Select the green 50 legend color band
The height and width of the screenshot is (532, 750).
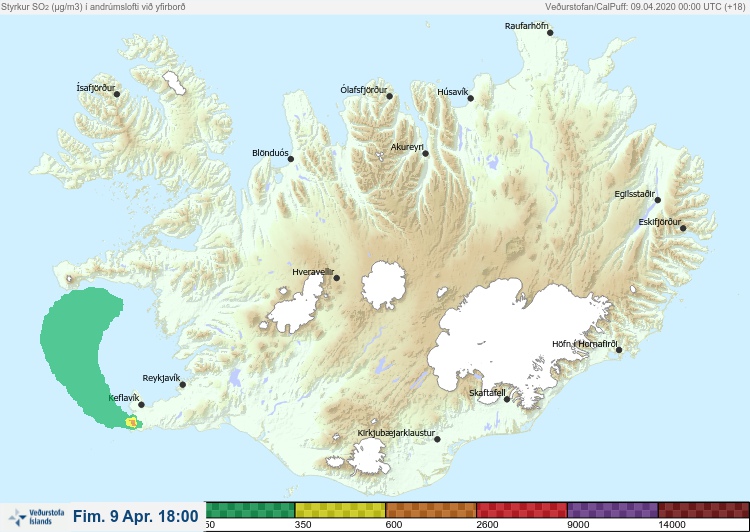pyautogui.click(x=250, y=510)
